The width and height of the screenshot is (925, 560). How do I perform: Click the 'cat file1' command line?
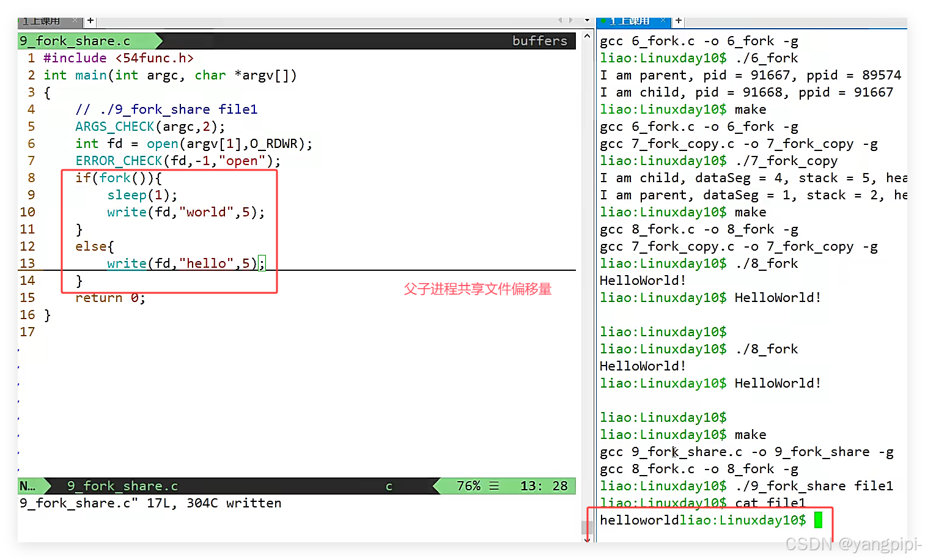[703, 502]
